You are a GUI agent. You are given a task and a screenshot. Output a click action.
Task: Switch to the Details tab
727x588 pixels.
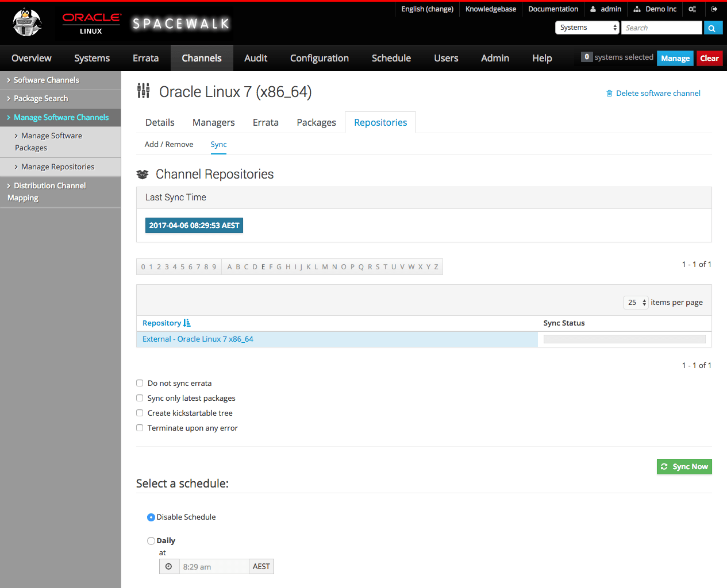tap(160, 122)
